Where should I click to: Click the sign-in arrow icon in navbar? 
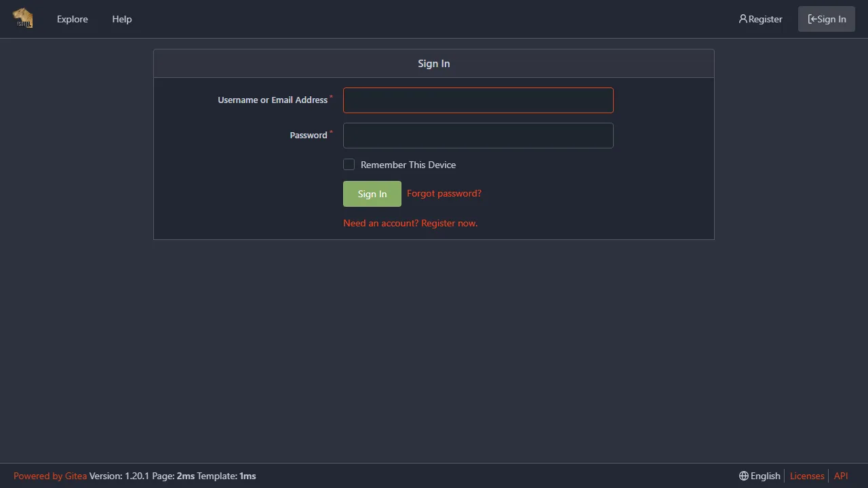(x=813, y=19)
